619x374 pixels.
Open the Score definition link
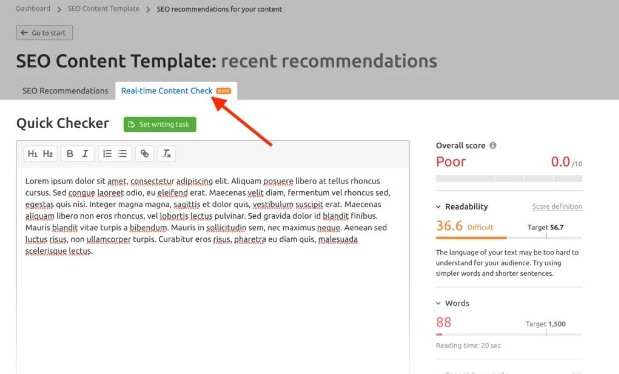click(557, 207)
